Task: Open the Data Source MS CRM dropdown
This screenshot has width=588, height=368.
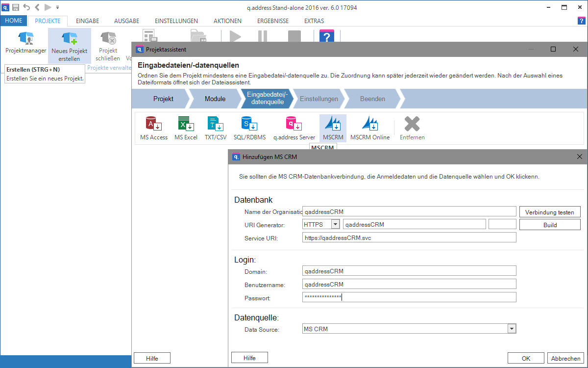Action: click(x=512, y=329)
